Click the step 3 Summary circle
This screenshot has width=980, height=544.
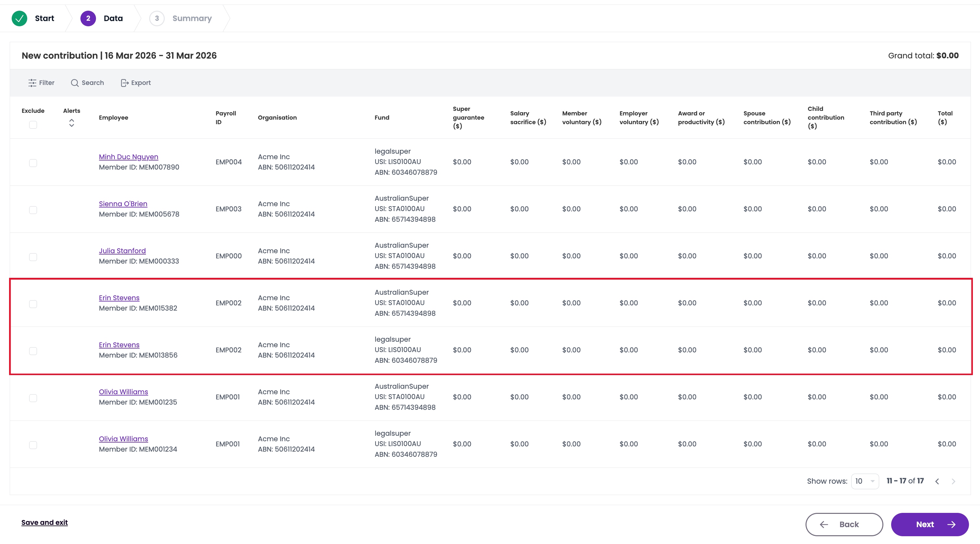pyautogui.click(x=157, y=18)
